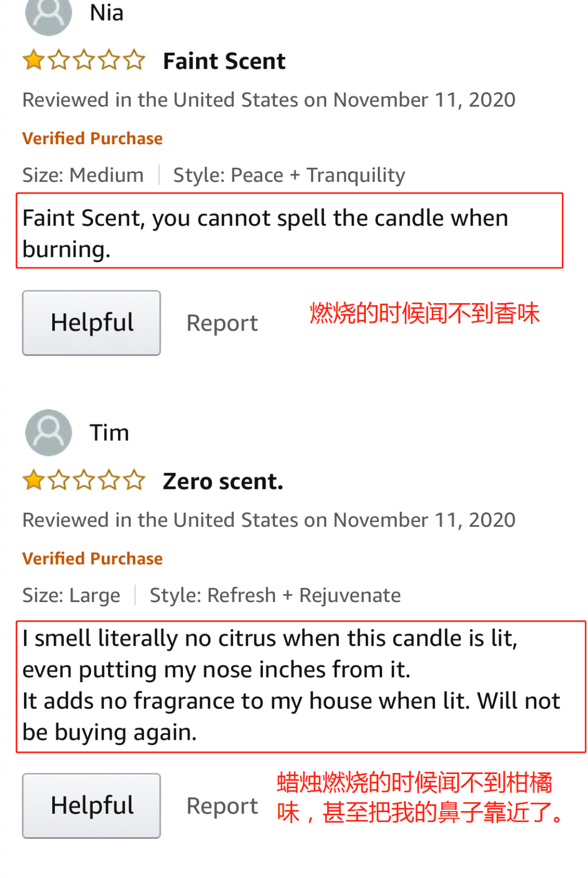
Task: Click Tim's profile avatar icon
Action: 48,432
